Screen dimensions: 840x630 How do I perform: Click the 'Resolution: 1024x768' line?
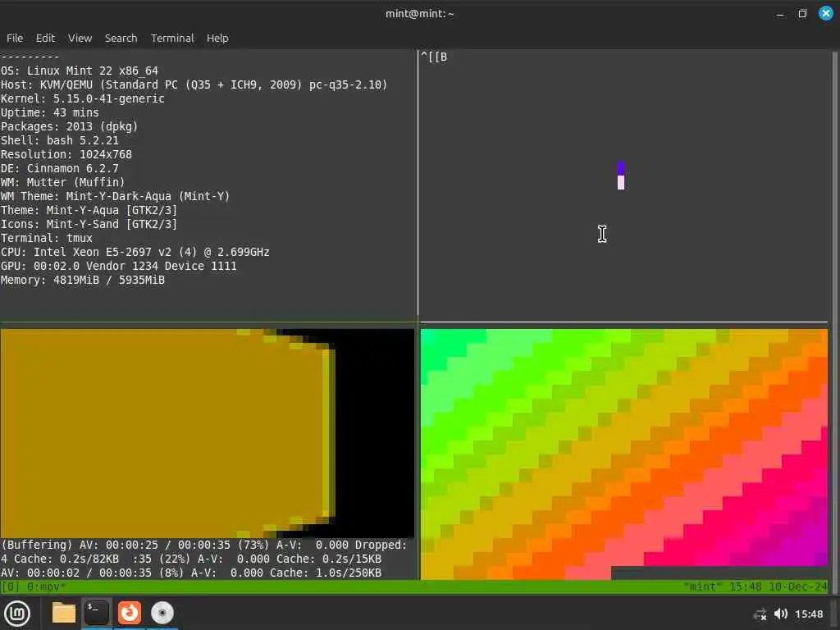point(66,154)
